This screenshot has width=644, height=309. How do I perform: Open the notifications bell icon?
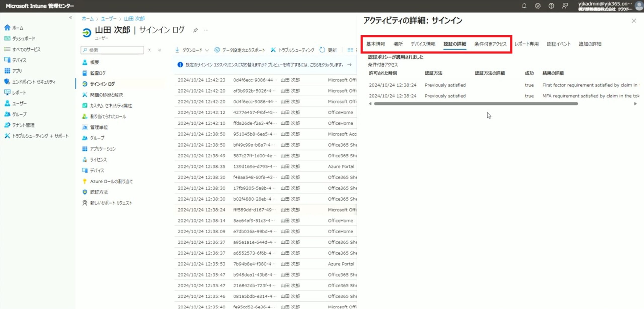point(524,6)
